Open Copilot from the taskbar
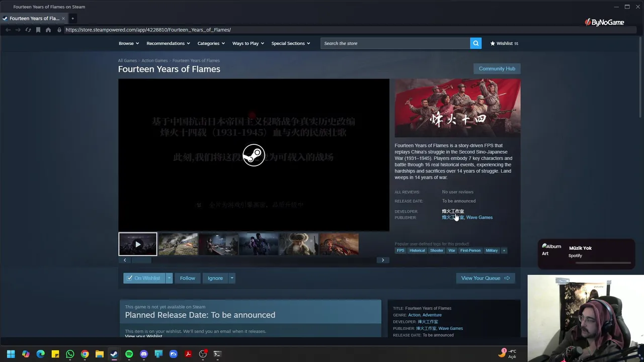 [26, 354]
